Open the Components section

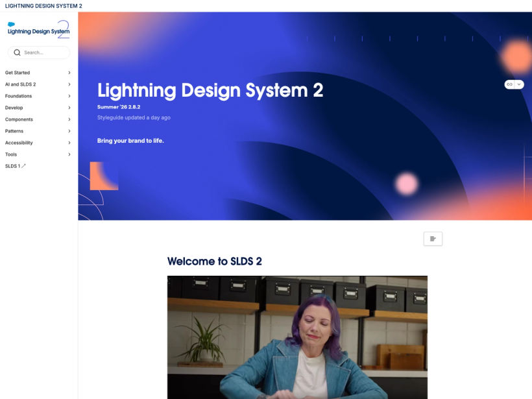19,119
